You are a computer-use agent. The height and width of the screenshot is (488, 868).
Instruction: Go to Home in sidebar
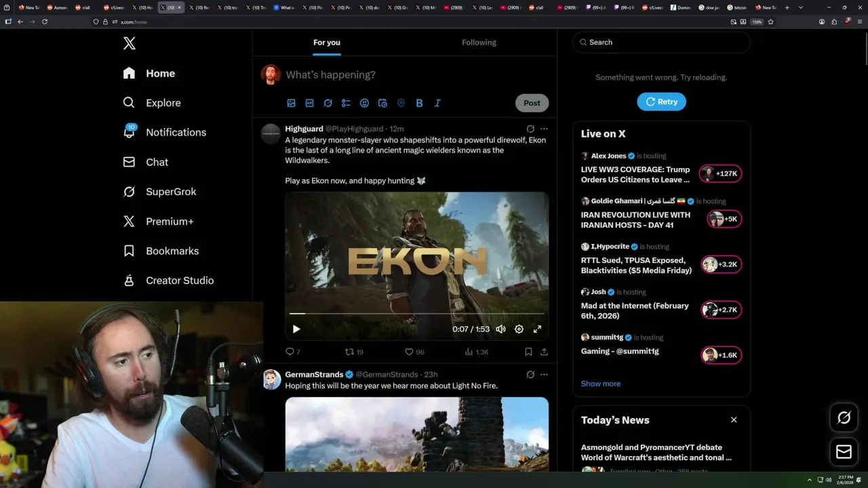[x=149, y=73]
